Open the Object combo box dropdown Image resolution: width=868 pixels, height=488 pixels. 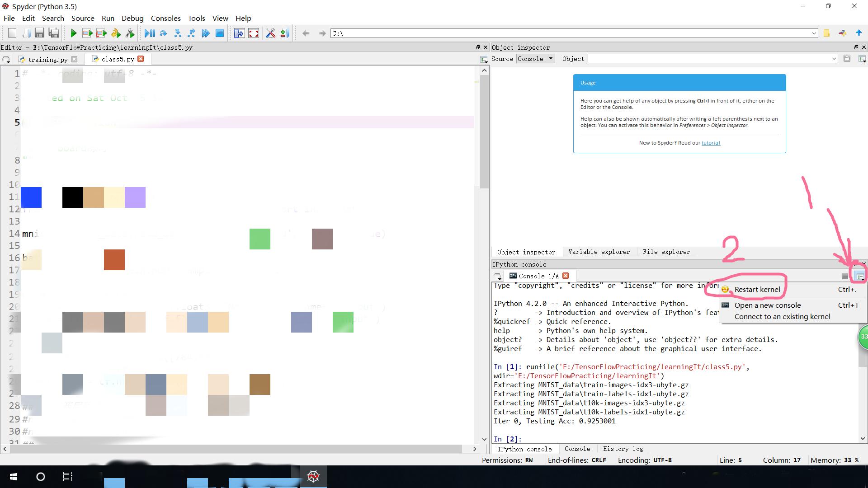coord(833,58)
